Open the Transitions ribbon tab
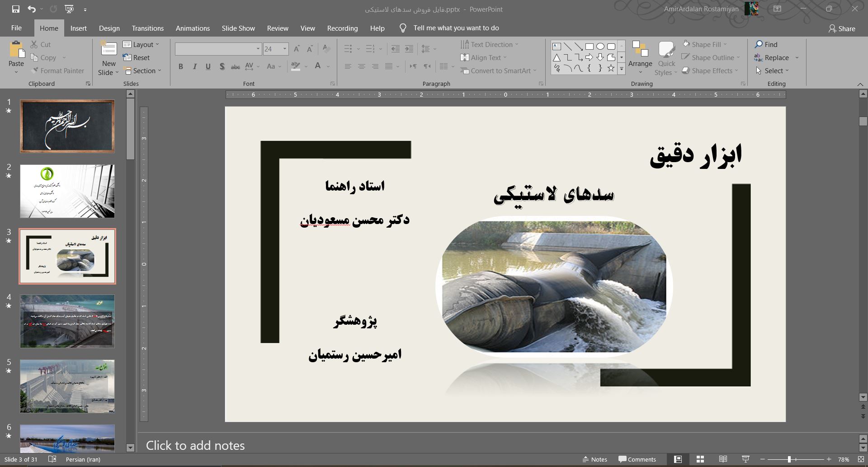This screenshot has height=467, width=868. click(147, 28)
